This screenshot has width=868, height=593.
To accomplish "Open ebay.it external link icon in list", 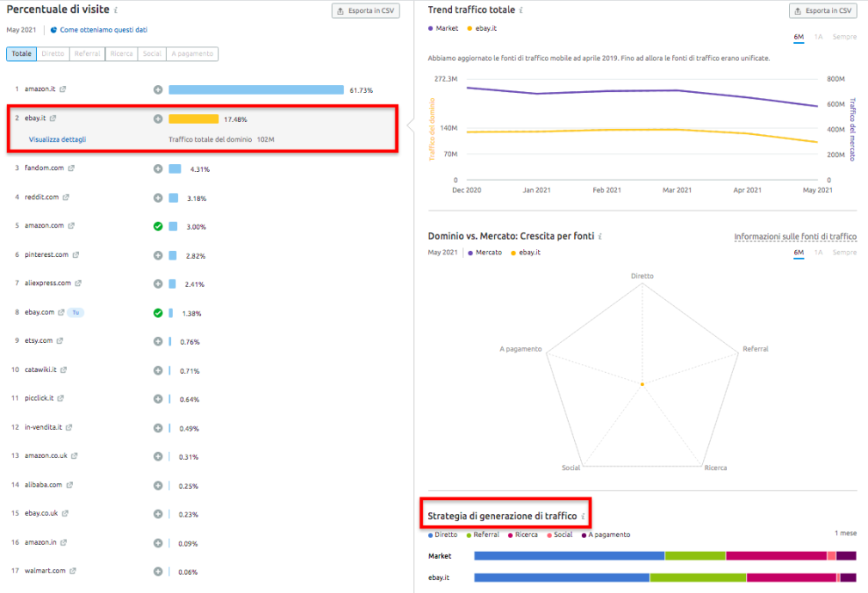I will click(x=53, y=119).
